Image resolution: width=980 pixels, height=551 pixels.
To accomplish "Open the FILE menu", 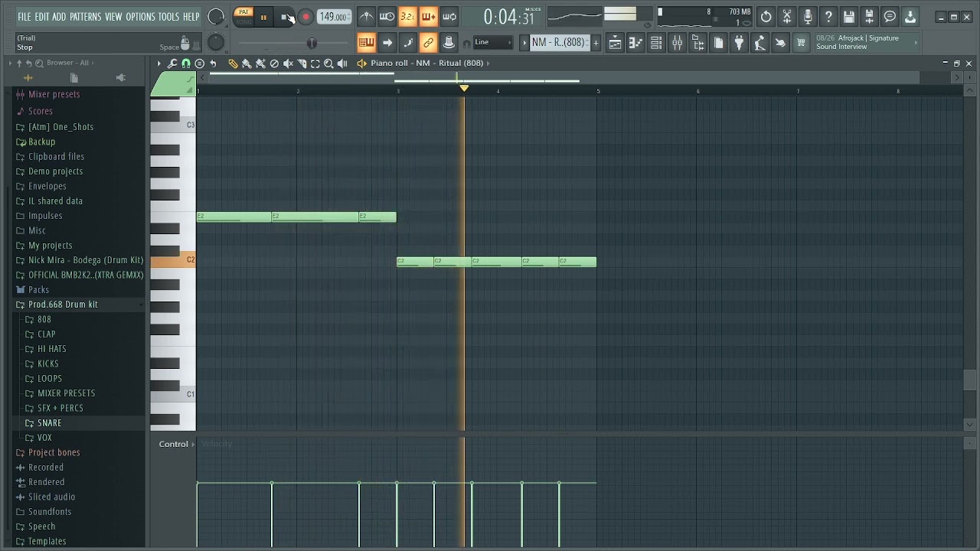I will click(24, 17).
